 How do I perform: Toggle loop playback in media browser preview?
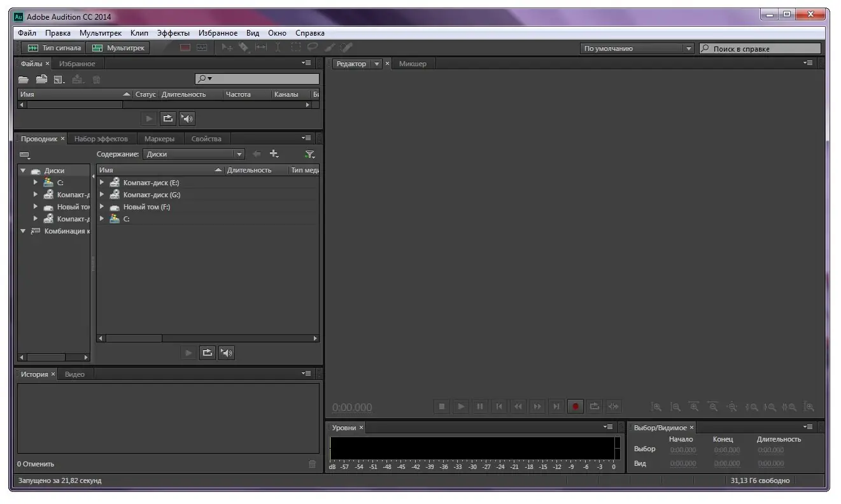[208, 353]
